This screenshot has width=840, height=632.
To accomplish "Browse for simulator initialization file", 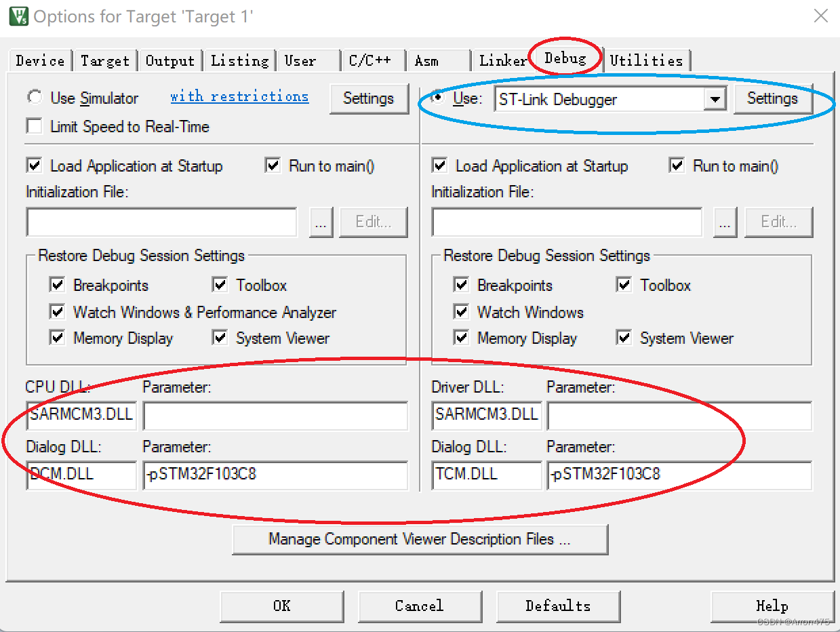I will (x=321, y=222).
